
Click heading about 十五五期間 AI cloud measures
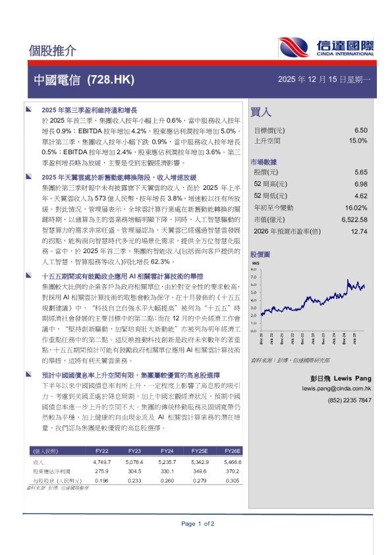pyautogui.click(x=123, y=276)
